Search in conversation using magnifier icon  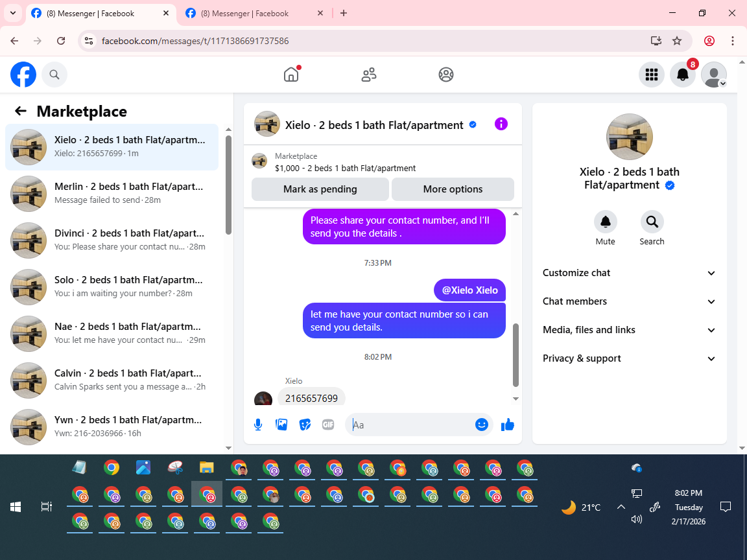(x=652, y=222)
